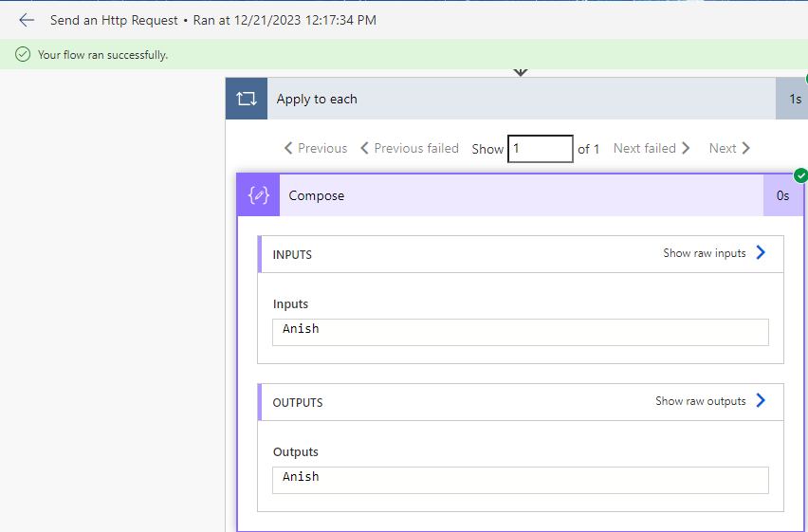Viewport: 808px width, 532px height.
Task: Open Show raw inputs link
Action: (705, 253)
